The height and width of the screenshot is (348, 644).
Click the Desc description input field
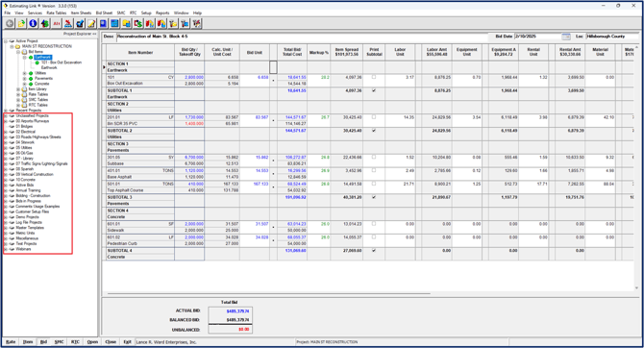click(x=302, y=37)
